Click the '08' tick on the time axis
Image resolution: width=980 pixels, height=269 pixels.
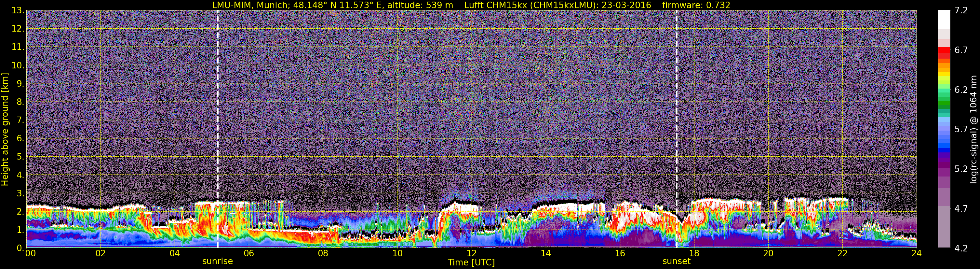pos(323,253)
